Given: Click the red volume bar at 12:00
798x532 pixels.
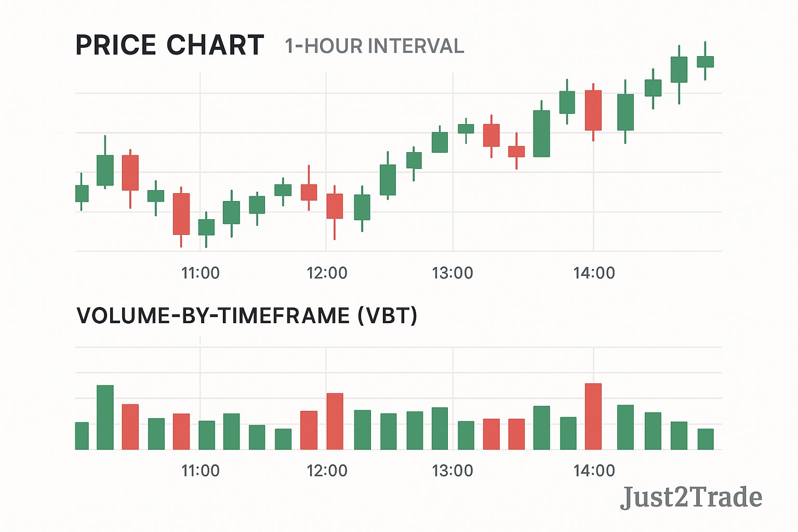Looking at the screenshot, I should (335, 421).
